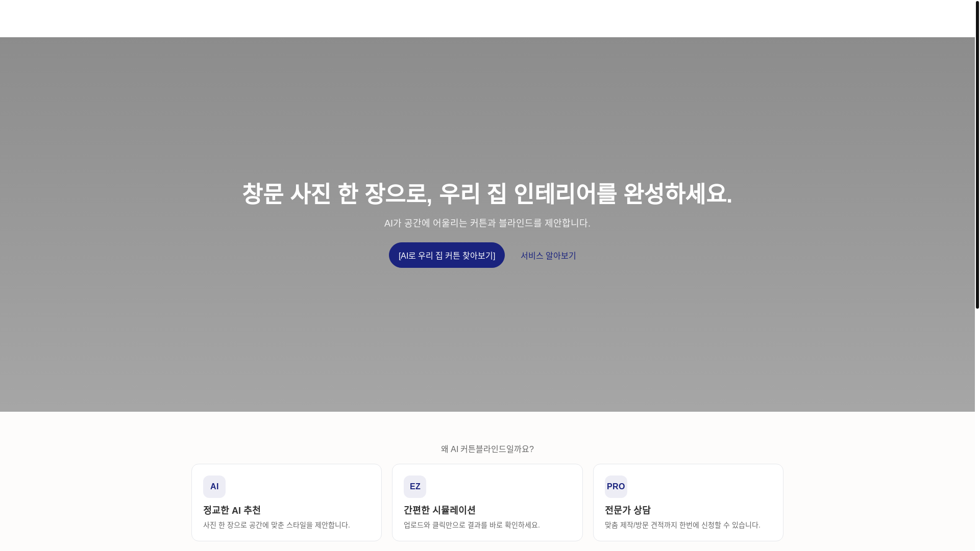Click the EZ badge icon
Image resolution: width=980 pixels, height=551 pixels.
tap(415, 487)
